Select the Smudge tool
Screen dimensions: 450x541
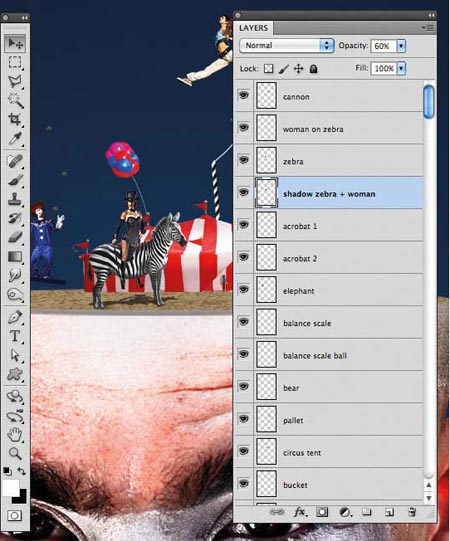(x=15, y=275)
